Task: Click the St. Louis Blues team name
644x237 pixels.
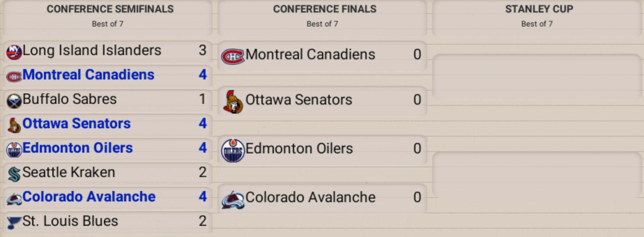Action: [x=70, y=221]
